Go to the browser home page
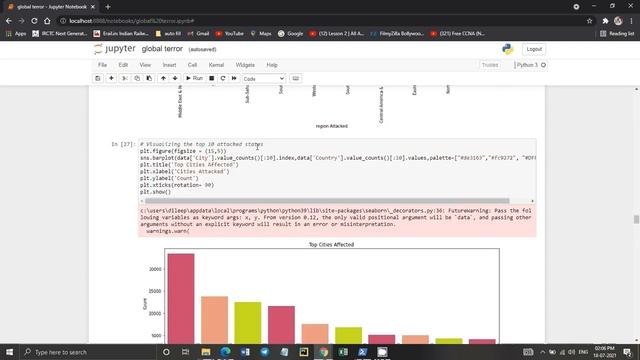 coord(47,21)
